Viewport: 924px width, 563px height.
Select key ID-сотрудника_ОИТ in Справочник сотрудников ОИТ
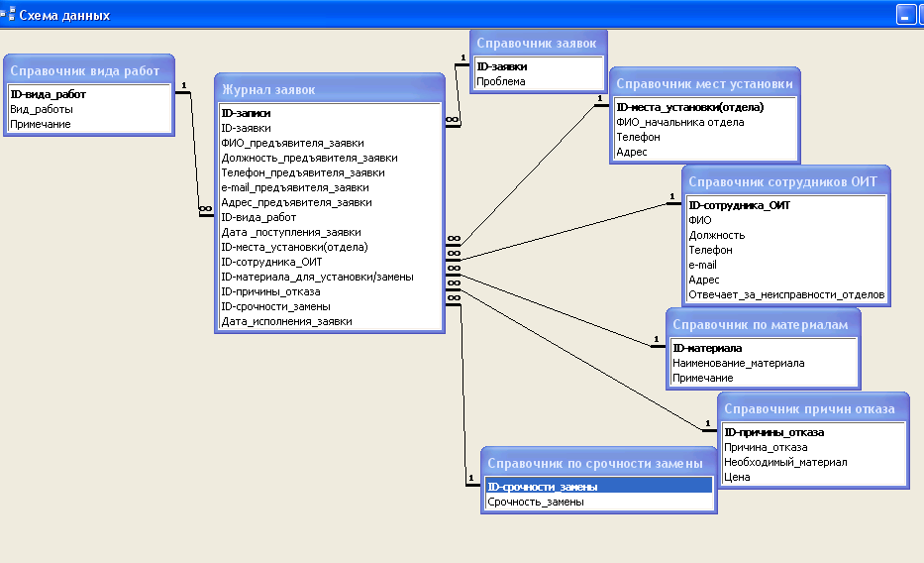click(786, 205)
